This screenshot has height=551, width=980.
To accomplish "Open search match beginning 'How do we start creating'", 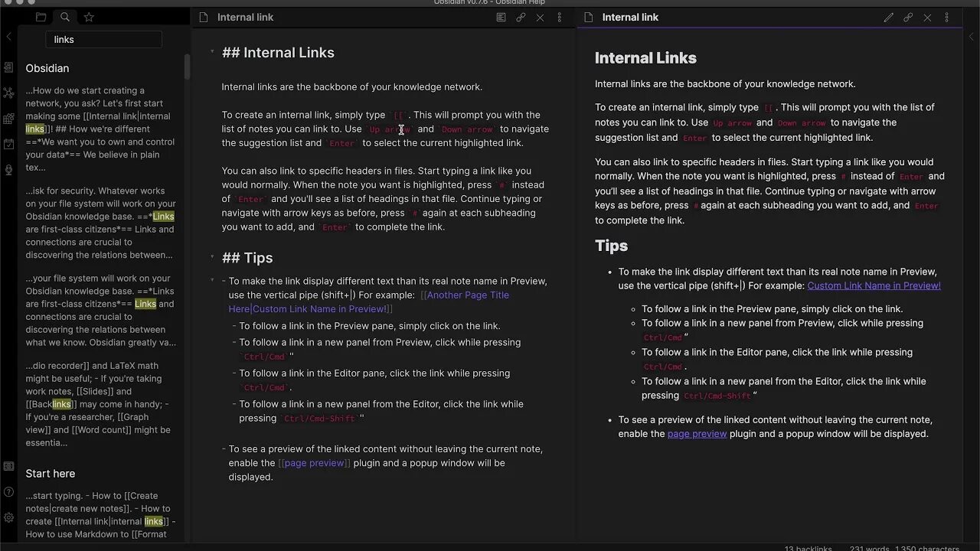I will pyautogui.click(x=100, y=129).
